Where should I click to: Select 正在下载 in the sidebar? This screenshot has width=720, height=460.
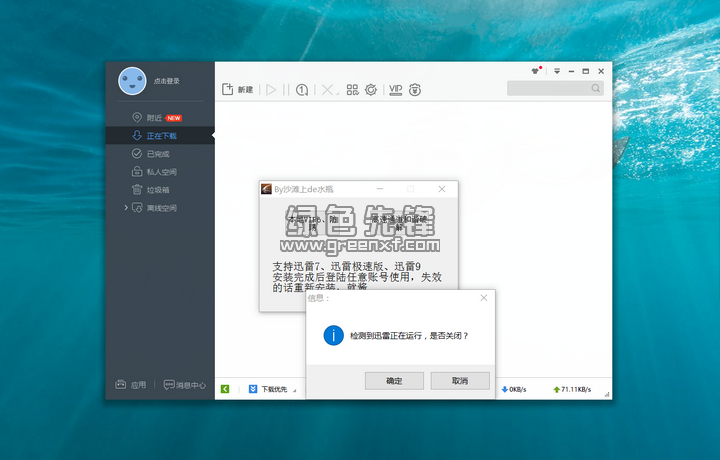160,135
